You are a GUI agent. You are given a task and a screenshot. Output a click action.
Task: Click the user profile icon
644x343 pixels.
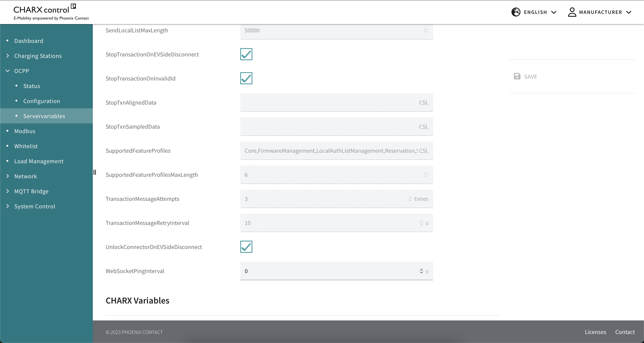[x=572, y=12]
